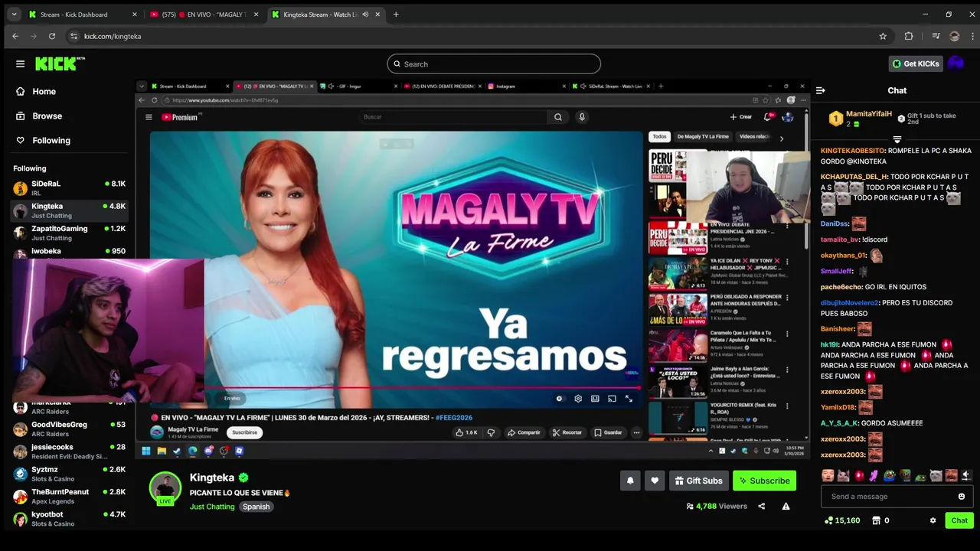980x551 pixels.
Task: Click the Kingteka channel name heading
Action: (212, 478)
